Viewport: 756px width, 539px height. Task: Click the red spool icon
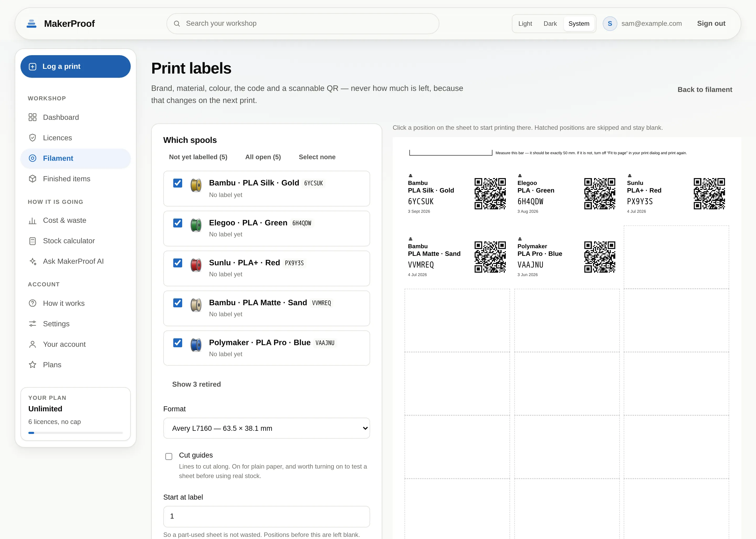point(196,265)
